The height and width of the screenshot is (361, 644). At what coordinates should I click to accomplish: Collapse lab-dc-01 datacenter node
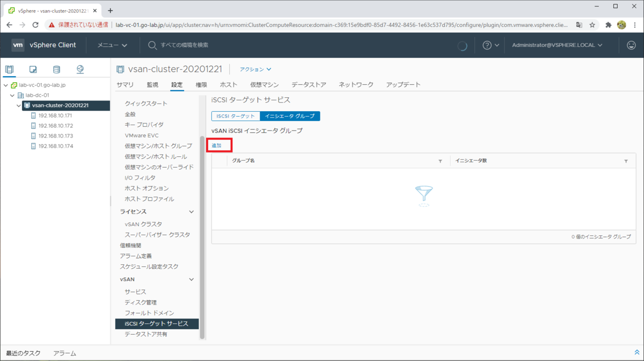tap(12, 95)
